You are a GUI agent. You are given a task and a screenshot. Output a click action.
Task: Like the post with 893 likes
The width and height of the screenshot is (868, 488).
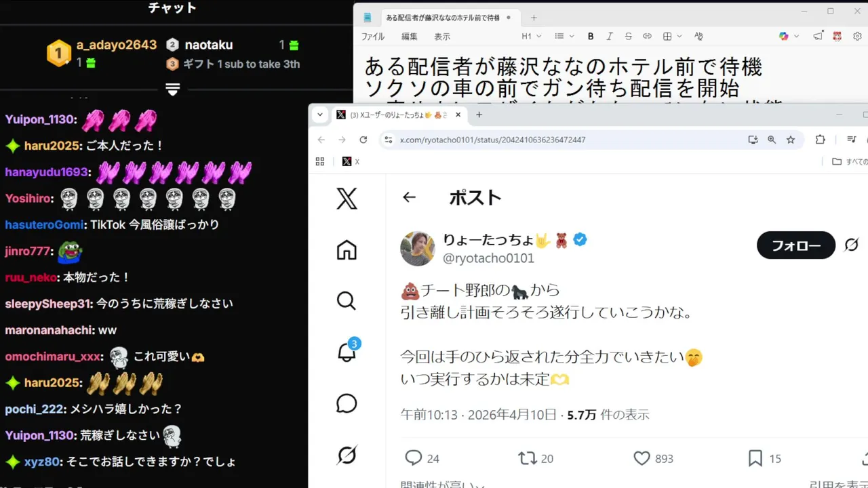642,458
